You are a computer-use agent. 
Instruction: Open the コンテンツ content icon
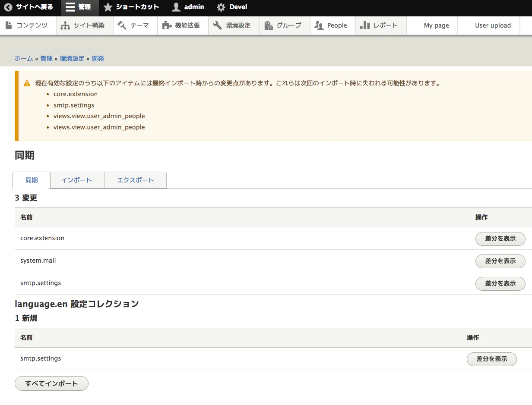8,25
